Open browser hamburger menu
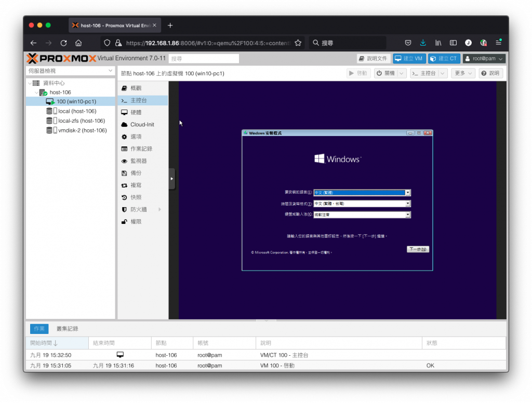 (498, 43)
